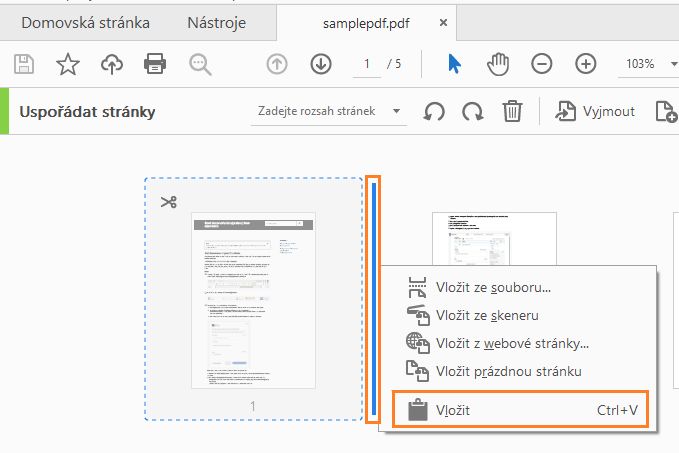Zoom in with the plus icon
Image resolution: width=679 pixels, height=453 pixels.
[x=585, y=64]
